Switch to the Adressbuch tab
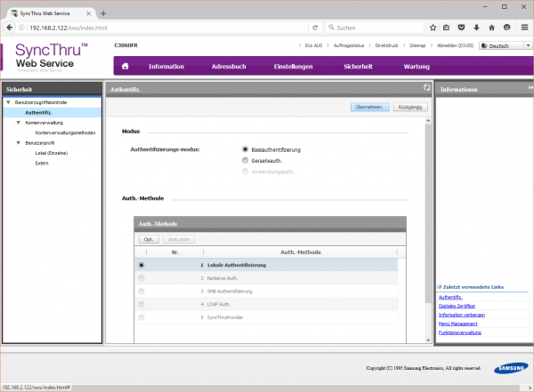The width and height of the screenshot is (534, 392). point(229,67)
